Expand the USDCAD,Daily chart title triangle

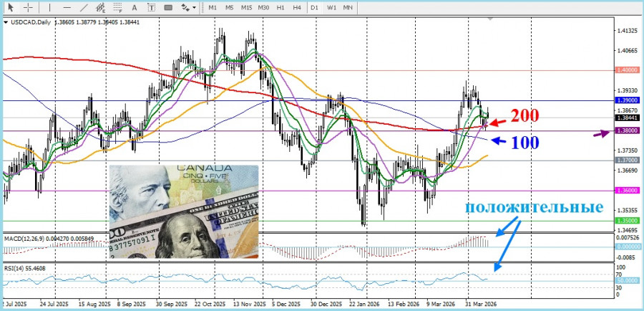(x=5, y=23)
